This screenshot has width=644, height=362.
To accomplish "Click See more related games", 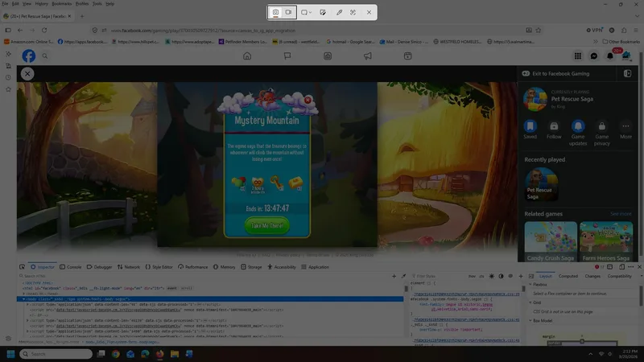I will coord(621,214).
